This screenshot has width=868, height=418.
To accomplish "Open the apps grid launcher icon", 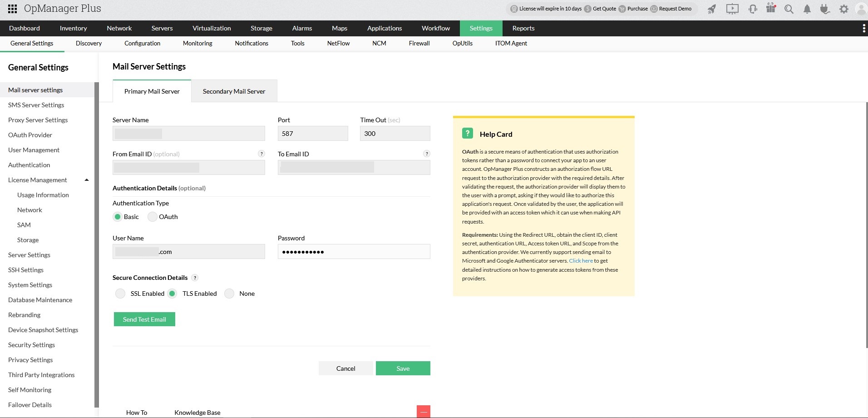I will point(13,9).
